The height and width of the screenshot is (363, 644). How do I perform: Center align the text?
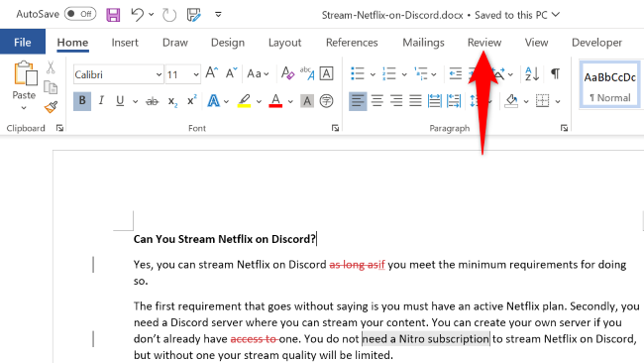point(377,101)
